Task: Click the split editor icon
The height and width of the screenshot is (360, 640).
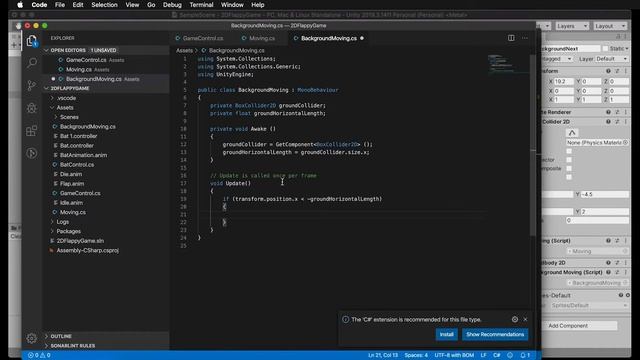Action: click(511, 38)
